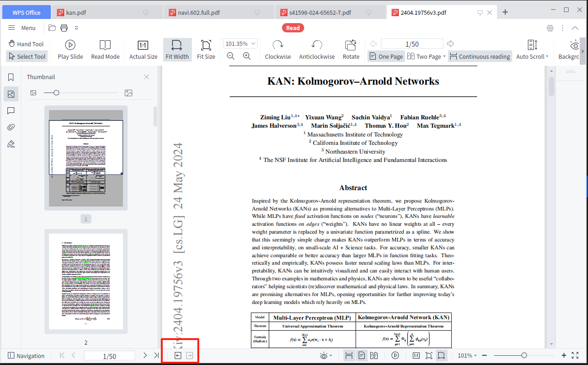588x365 pixels.
Task: Open the Bookmark sidebar panel
Action: click(11, 77)
